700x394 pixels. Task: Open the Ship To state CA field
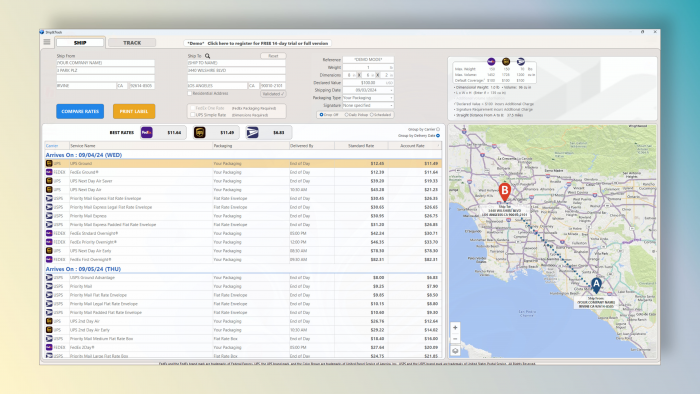[254, 86]
